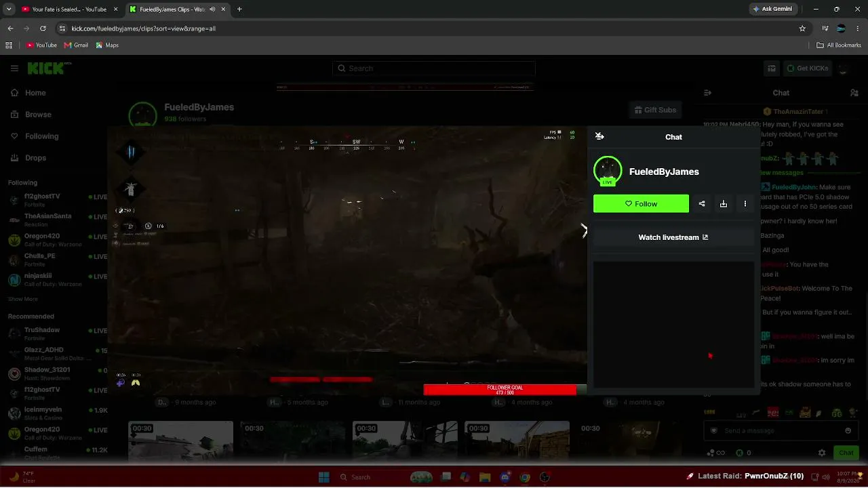Image resolution: width=868 pixels, height=488 pixels.
Task: Open FueledByJames live avatar in clip panel
Action: coord(608,171)
